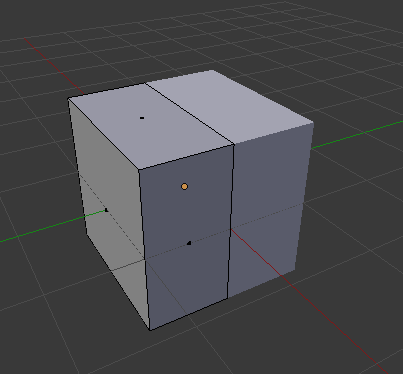The width and height of the screenshot is (403, 374).
Task: Click the top corner vertex shared by gray and dark faces
Action: click(x=139, y=170)
